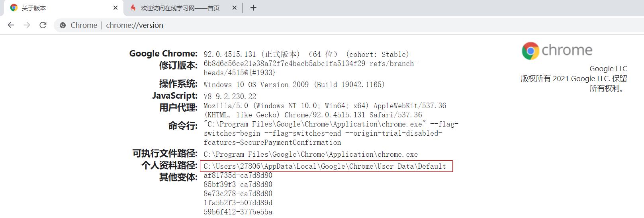Click the 命令行 label
Image resolution: width=644 pixels, height=218 pixels.
tap(183, 126)
